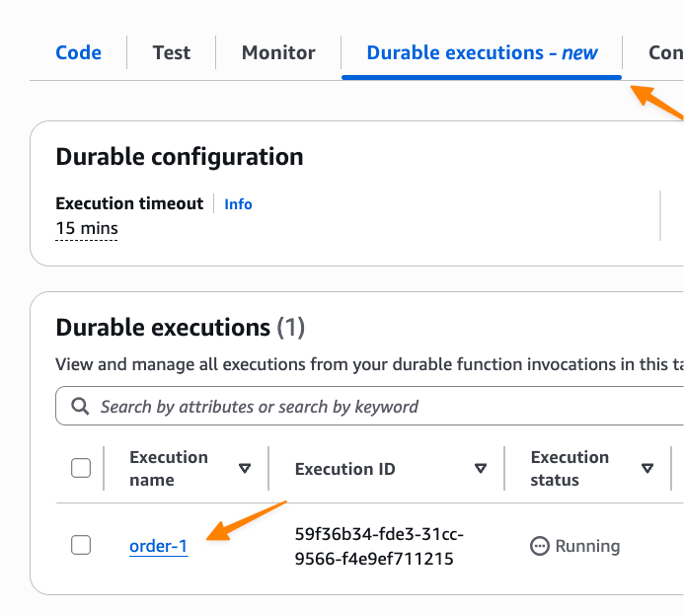Select all executions header checkbox
Viewport: 684px width, 616px height.
pyautogui.click(x=81, y=468)
